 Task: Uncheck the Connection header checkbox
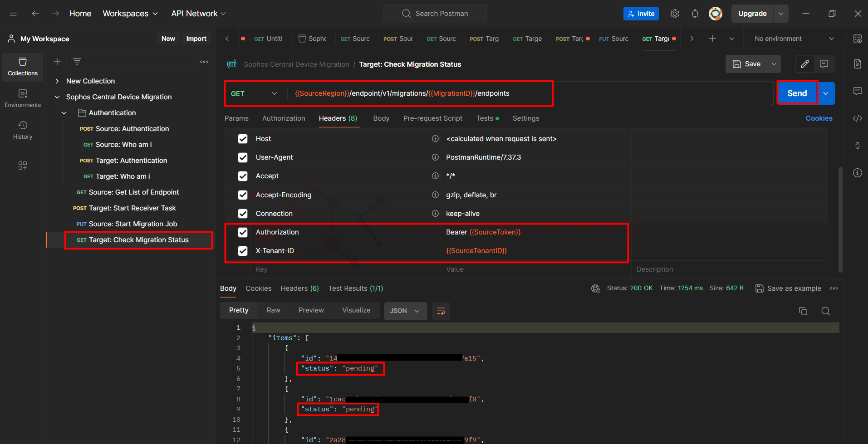[243, 214]
